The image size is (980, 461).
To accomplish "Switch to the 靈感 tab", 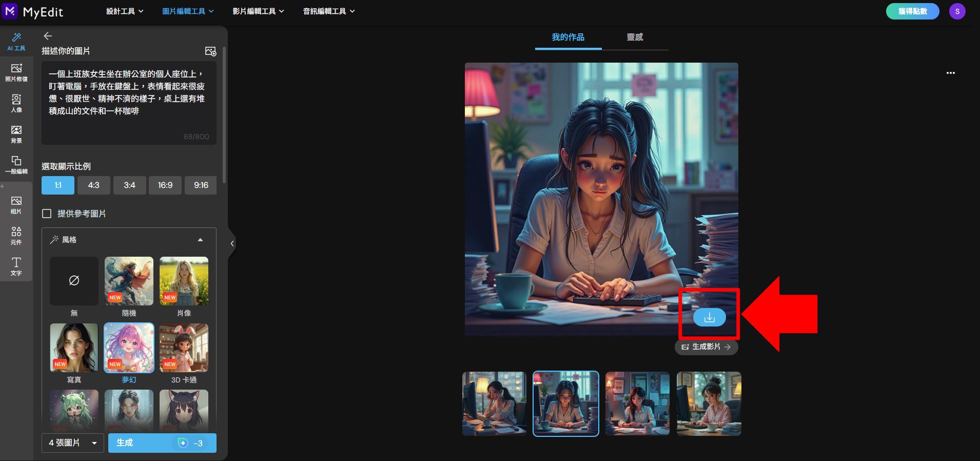I will tap(635, 37).
